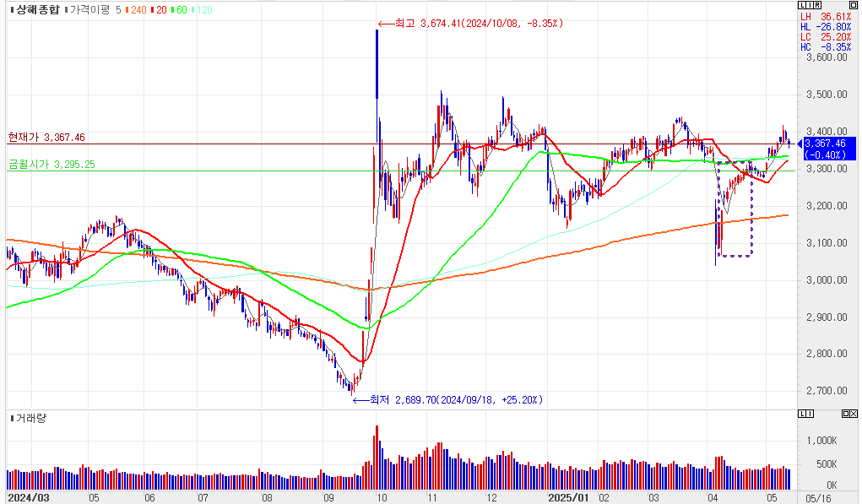
Task: Click the 2025/01 date on time axis
Action: pos(567,497)
